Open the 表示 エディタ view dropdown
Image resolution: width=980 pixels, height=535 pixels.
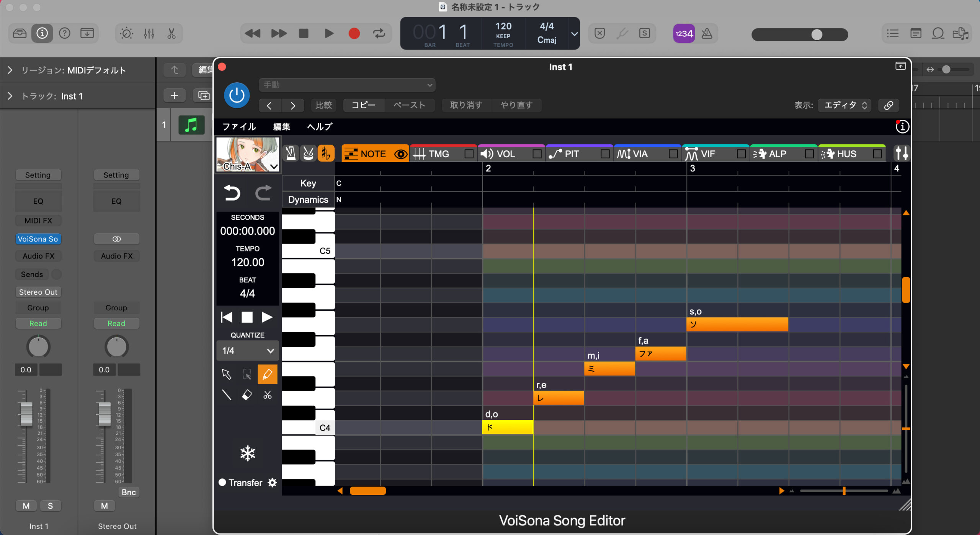pos(844,105)
